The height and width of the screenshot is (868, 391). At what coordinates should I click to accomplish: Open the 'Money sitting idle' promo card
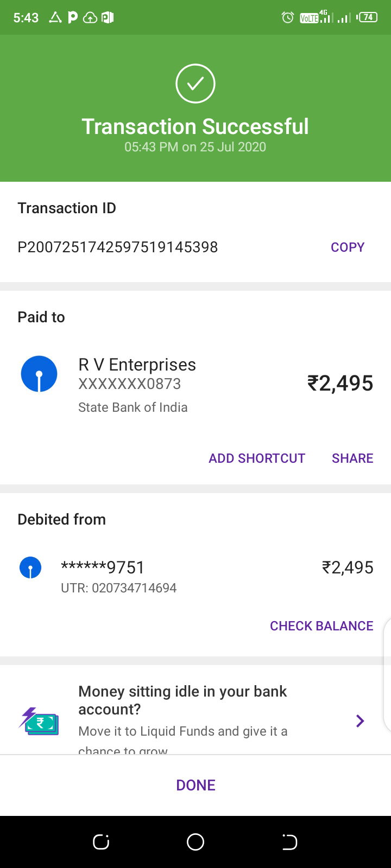click(x=183, y=711)
